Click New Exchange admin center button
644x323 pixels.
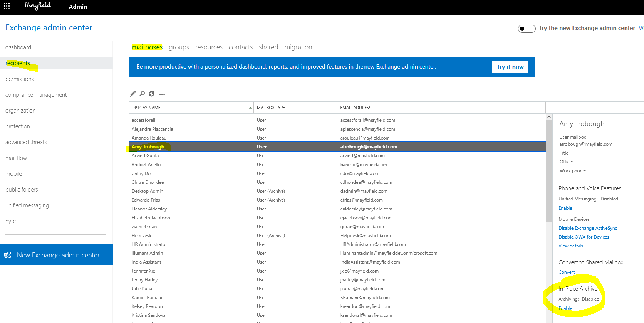57,255
